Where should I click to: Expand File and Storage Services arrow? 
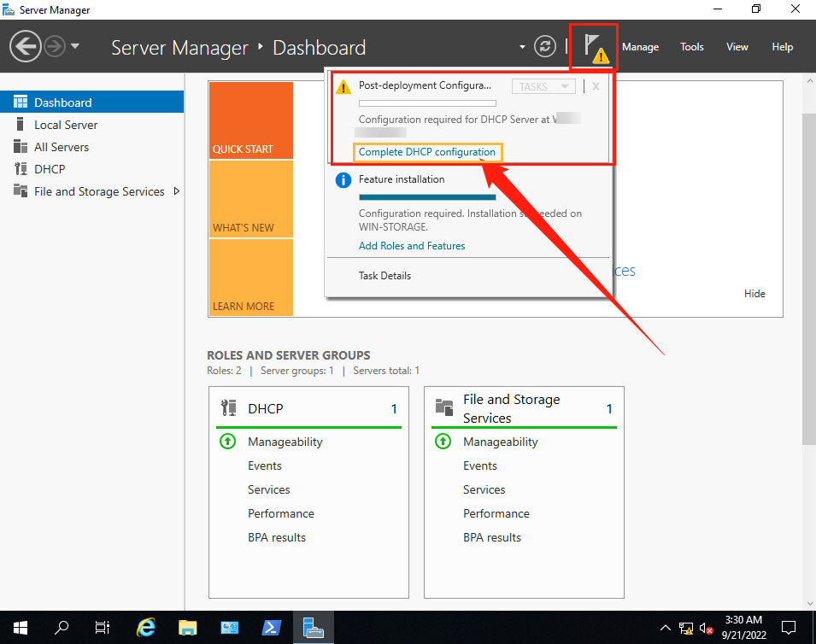coord(177,191)
